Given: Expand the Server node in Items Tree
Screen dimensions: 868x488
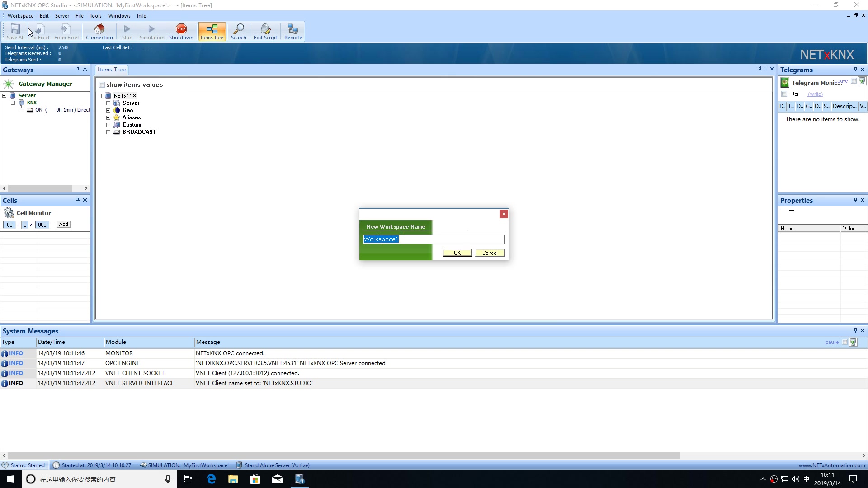Looking at the screenshot, I should pyautogui.click(x=108, y=103).
